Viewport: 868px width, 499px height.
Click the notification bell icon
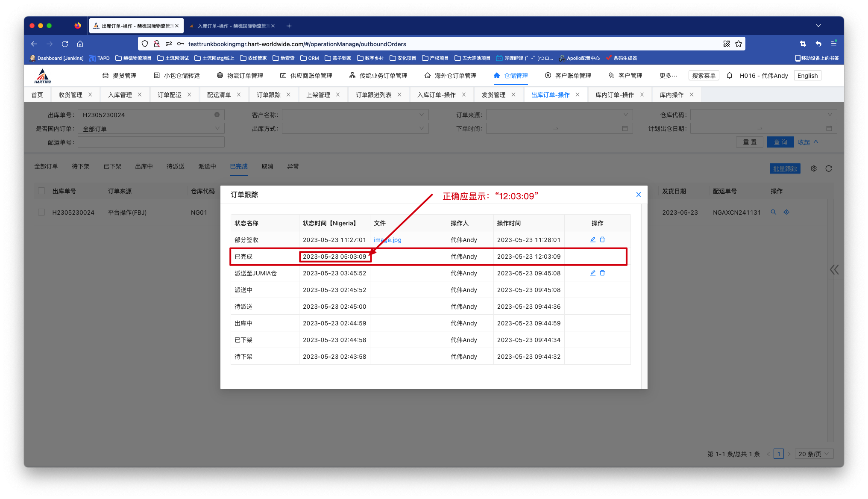point(730,76)
